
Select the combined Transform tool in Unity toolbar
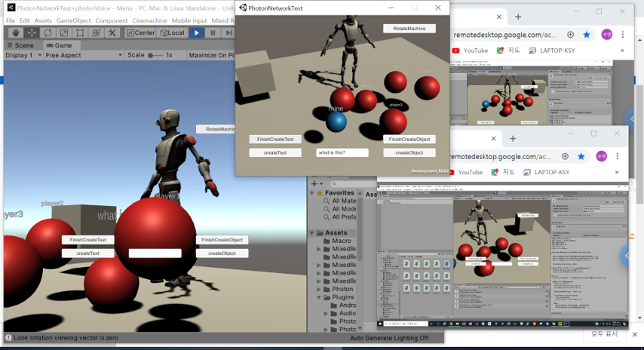tap(96, 33)
